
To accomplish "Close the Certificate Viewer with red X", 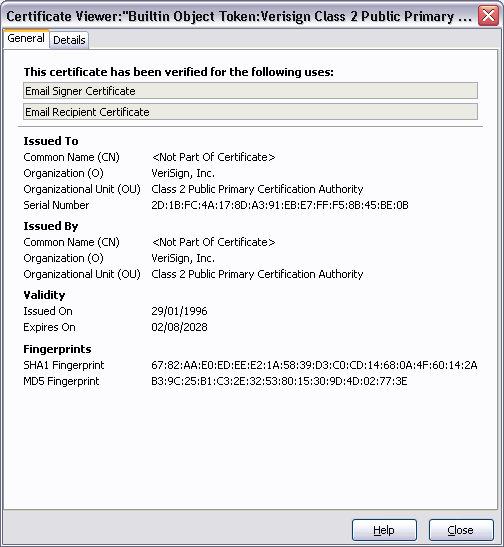I will 488,16.
